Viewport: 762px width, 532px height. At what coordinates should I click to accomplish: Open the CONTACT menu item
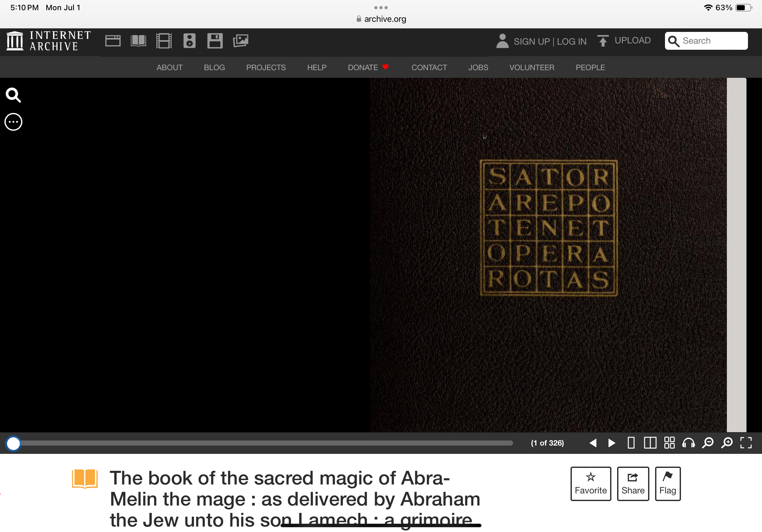click(x=429, y=67)
